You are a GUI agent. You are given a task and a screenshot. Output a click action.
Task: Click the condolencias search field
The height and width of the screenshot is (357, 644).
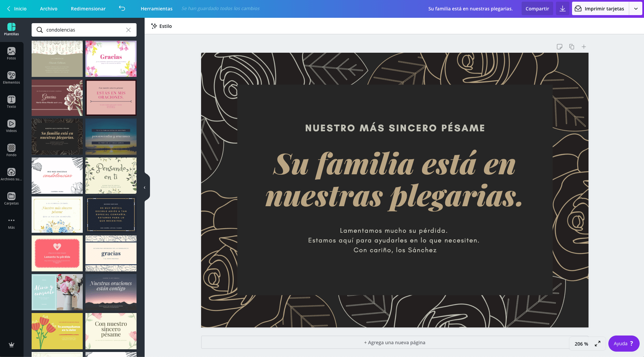point(84,30)
